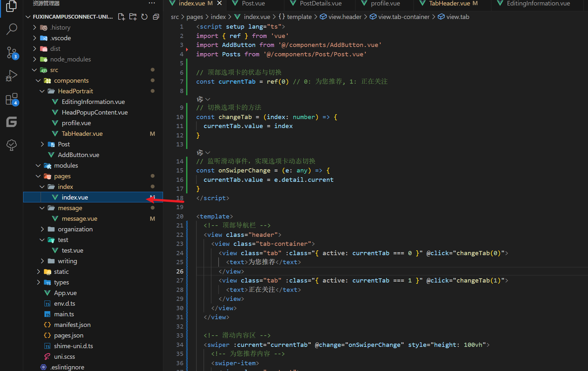This screenshot has width=588, height=371.
Task: Open HeadPopupContent.vue file
Action: point(93,112)
